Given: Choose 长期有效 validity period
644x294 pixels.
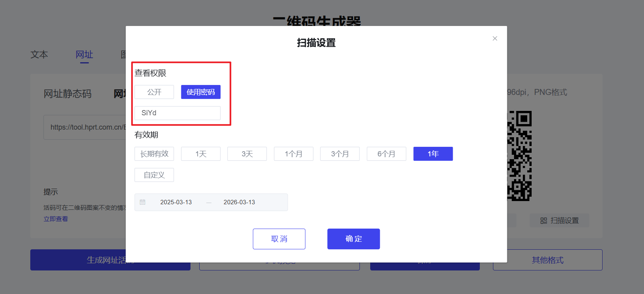Looking at the screenshot, I should pos(154,154).
